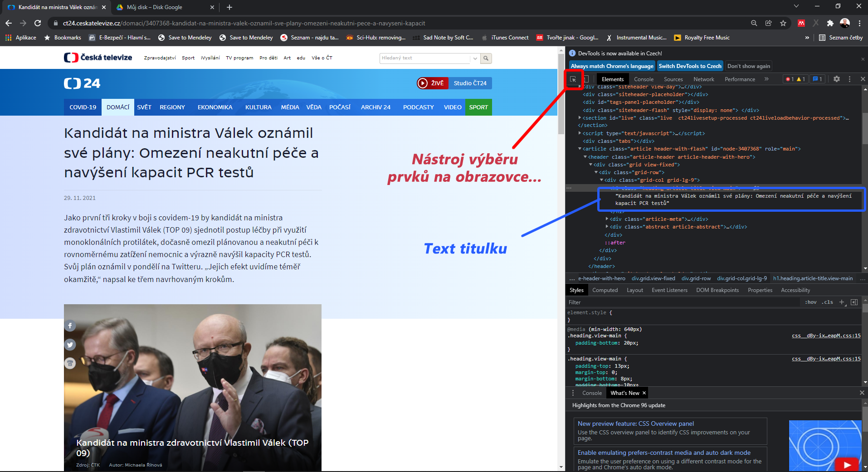Open New preview feature: CSS Overview panel link
Image resolution: width=868 pixels, height=472 pixels.
pyautogui.click(x=635, y=423)
